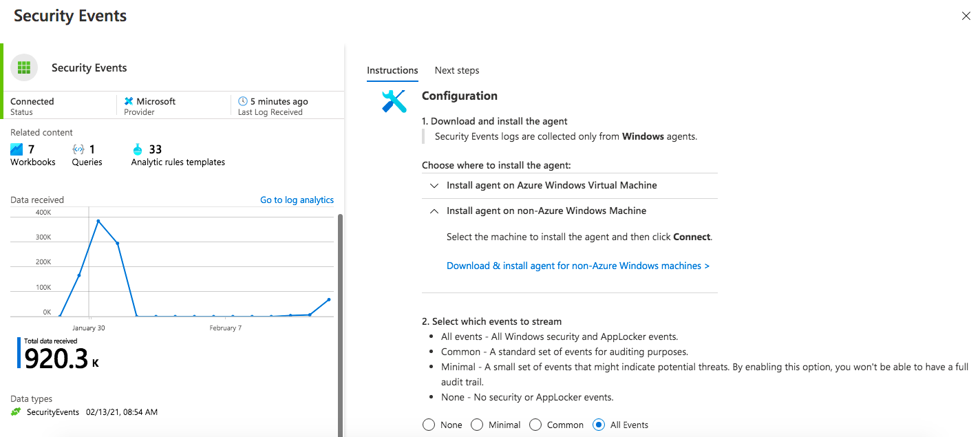Click the Configuration wrench tools icon
980x437 pixels.
[x=394, y=101]
